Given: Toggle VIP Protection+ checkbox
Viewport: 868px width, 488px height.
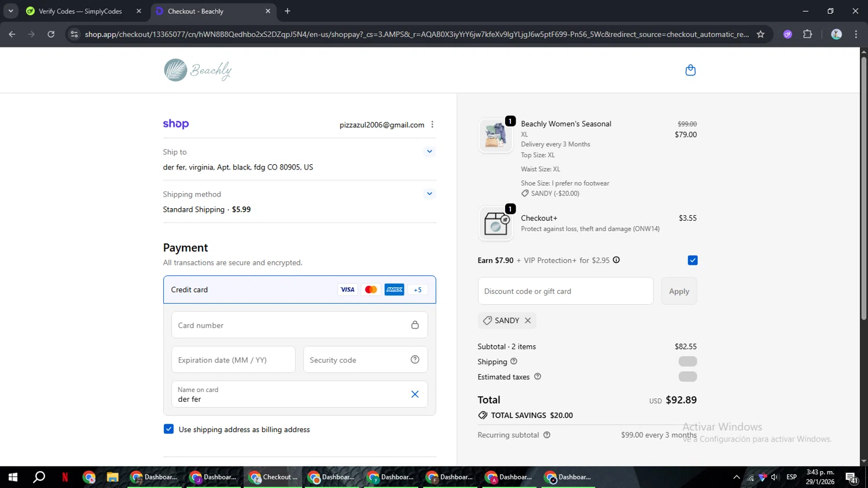Looking at the screenshot, I should pos(693,260).
